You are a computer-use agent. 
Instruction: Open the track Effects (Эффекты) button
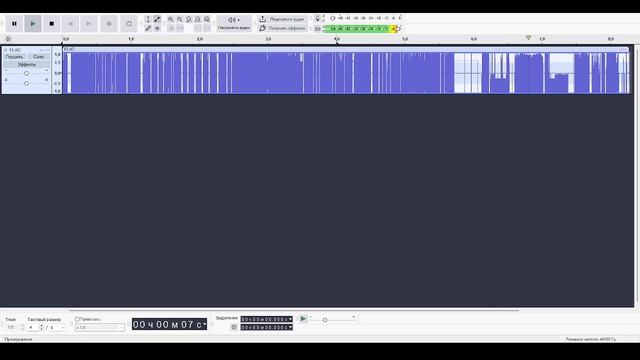tap(27, 64)
